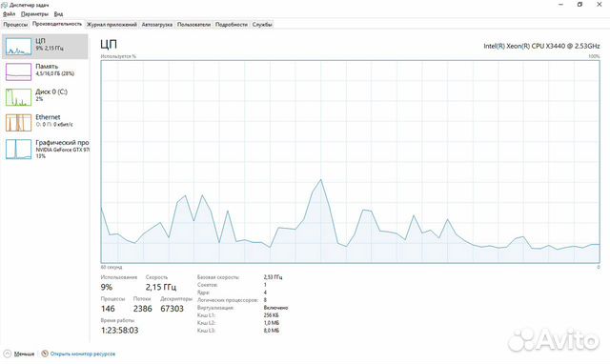Click the Виртуализация label
610x364 pixels.
coord(215,308)
